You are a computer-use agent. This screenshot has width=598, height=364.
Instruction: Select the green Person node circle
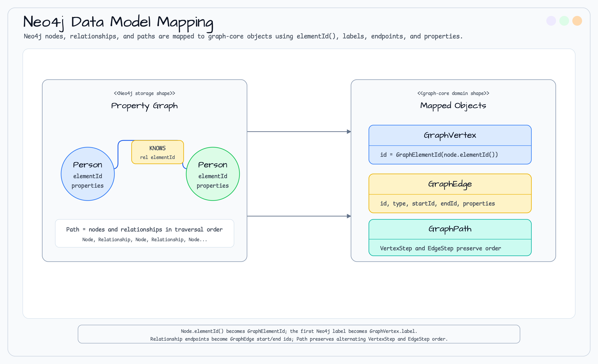coord(213,174)
